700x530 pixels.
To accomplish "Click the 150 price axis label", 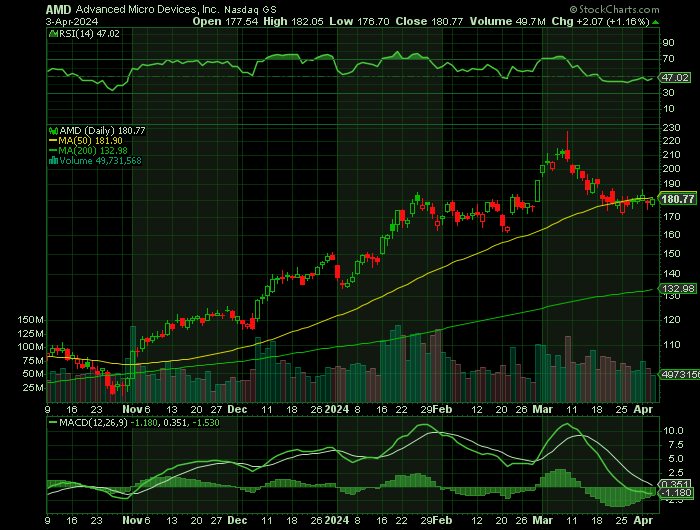I will [671, 254].
